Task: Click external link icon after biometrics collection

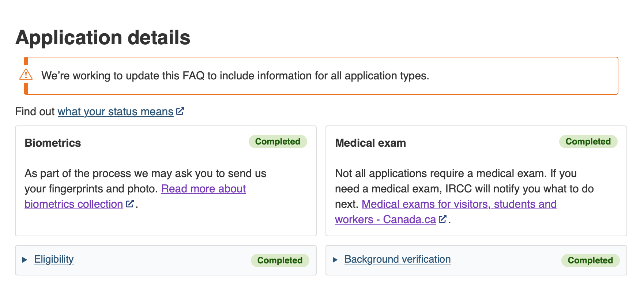Action: pos(130,204)
